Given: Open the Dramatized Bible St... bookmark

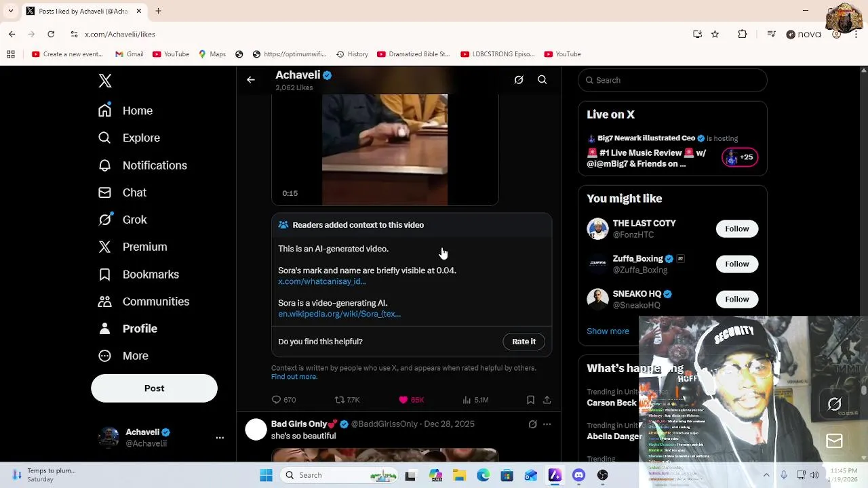Looking at the screenshot, I should [414, 54].
